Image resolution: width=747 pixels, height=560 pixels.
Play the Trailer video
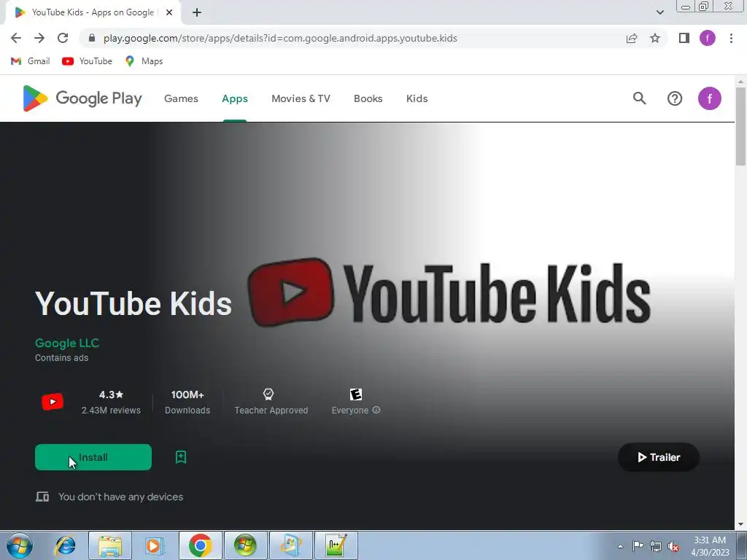(x=659, y=457)
